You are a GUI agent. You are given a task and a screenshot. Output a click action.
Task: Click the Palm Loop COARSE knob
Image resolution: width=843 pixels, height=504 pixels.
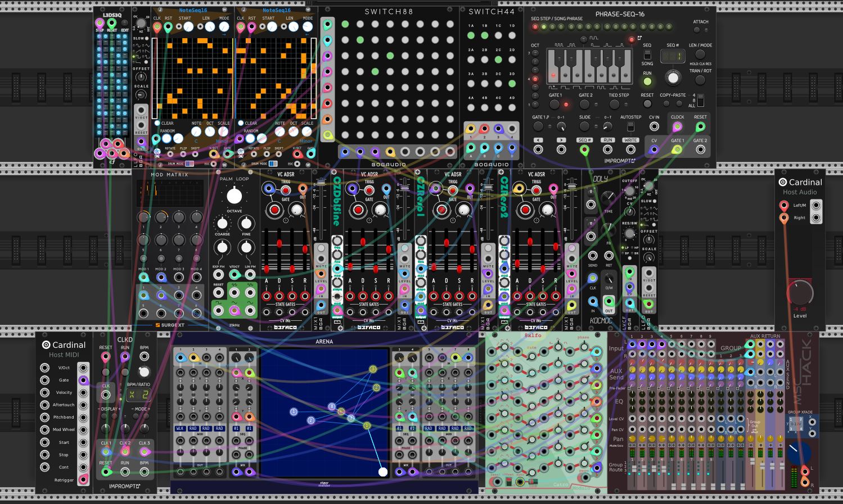[x=223, y=223]
